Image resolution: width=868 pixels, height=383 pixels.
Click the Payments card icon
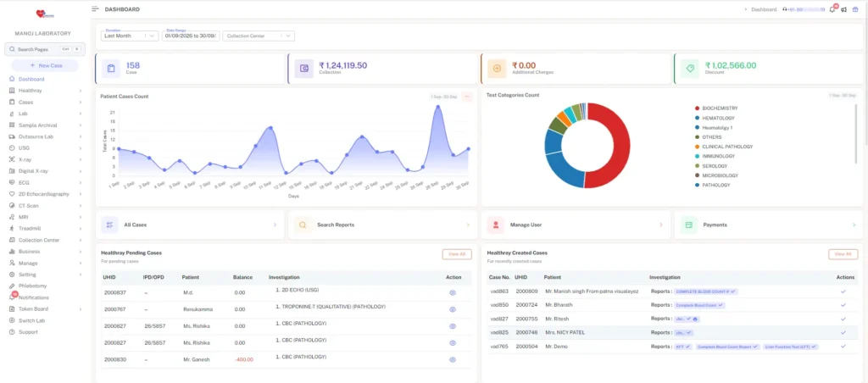[x=688, y=225]
